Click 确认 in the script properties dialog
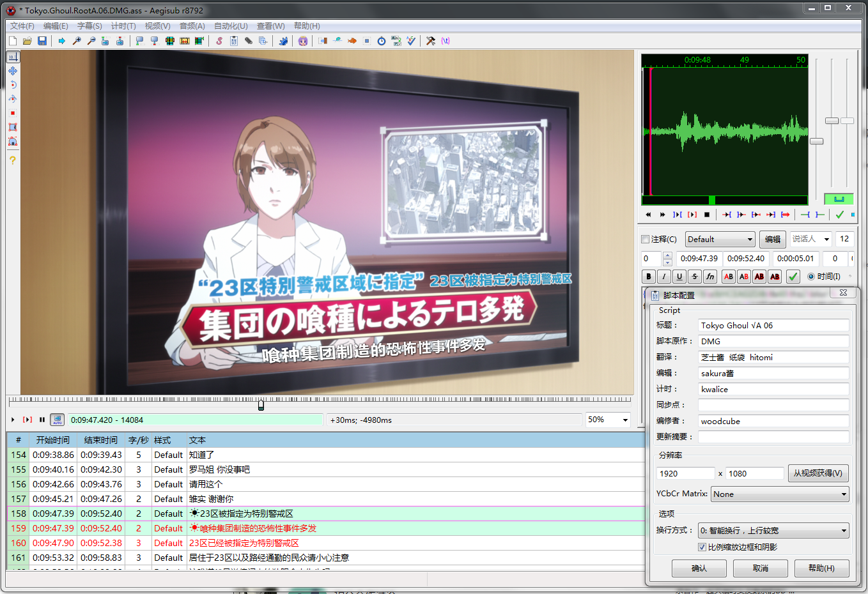 (x=699, y=568)
